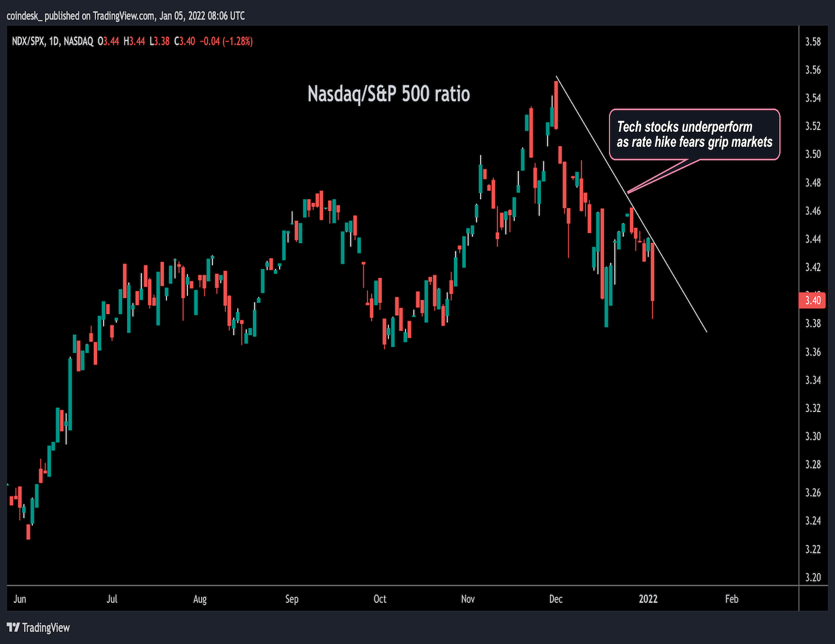Viewport: 835px width, 644px height.
Task: Click the 3.22 price axis label
Action: [813, 549]
